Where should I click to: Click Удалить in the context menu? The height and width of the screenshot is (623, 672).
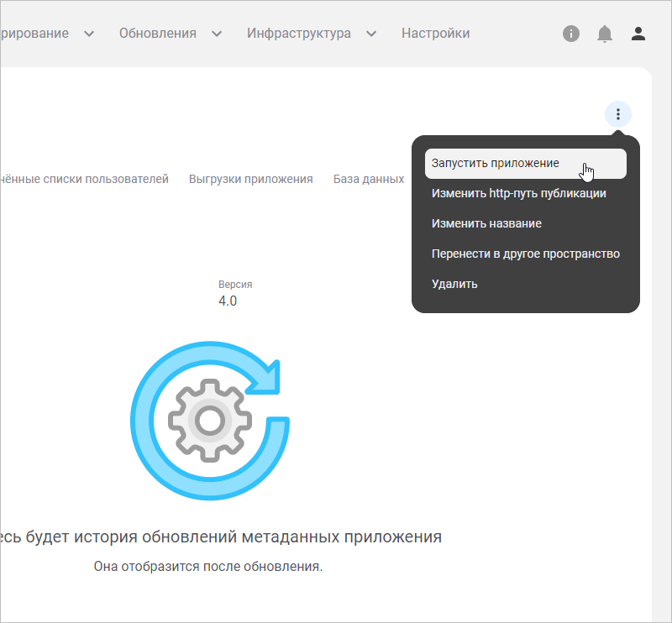click(454, 284)
